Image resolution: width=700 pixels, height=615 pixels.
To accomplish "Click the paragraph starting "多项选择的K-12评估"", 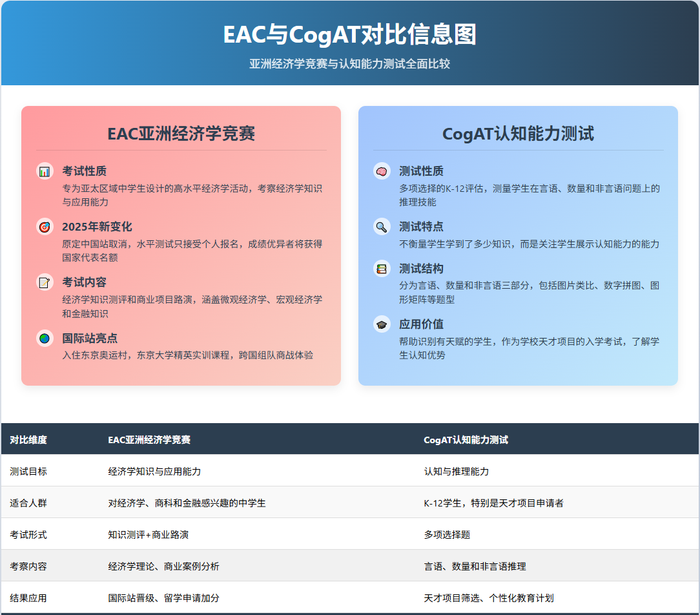I will tap(530, 195).
